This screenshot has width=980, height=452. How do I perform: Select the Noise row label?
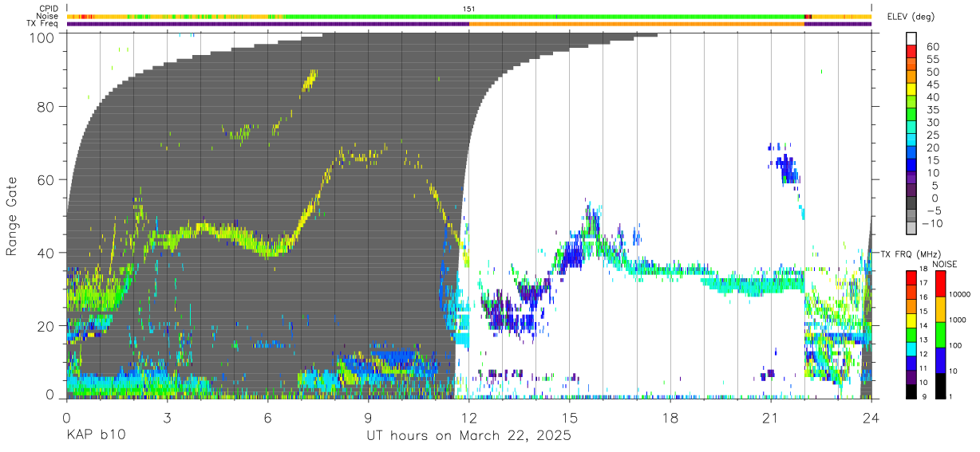pyautogui.click(x=47, y=16)
